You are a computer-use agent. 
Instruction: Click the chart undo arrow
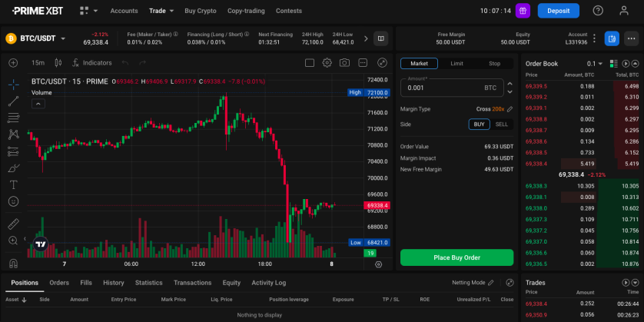point(125,63)
